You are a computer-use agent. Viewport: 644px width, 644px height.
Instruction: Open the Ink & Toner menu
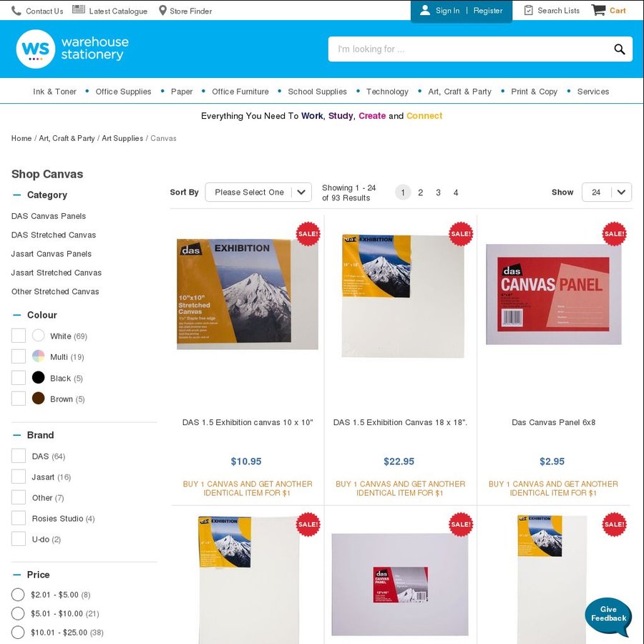click(x=54, y=92)
